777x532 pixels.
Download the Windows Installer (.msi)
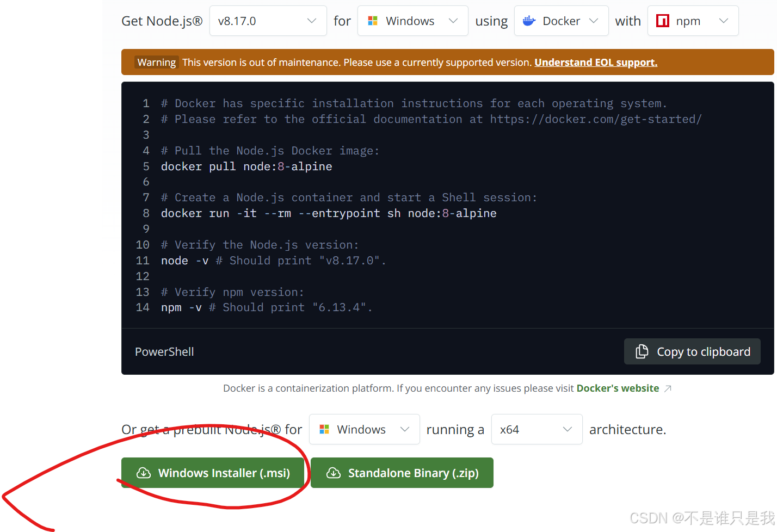pos(213,473)
